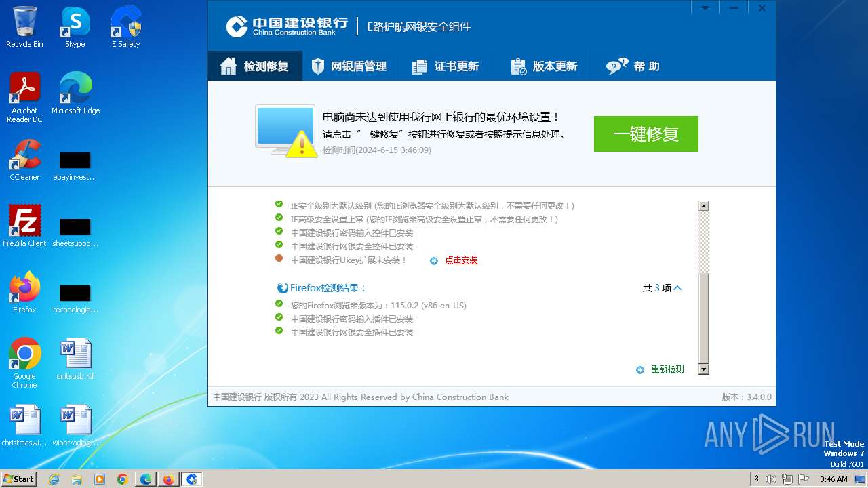Select the winetrading document icon

[75, 426]
